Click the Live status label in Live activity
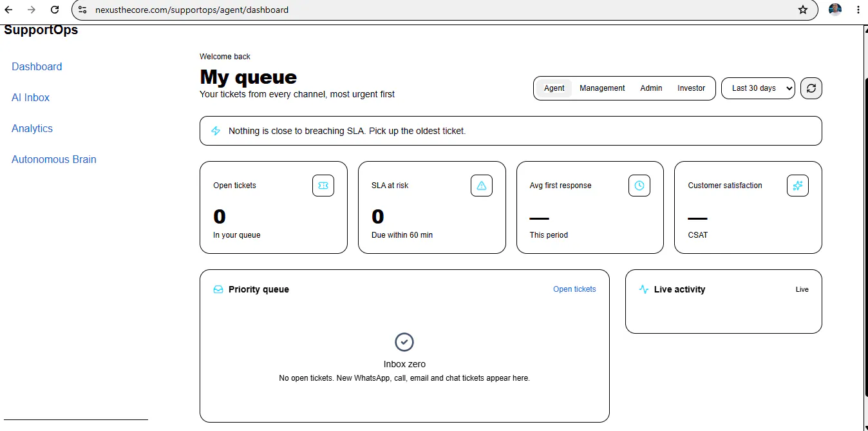Screen dimensions: 868x431 point(802,289)
